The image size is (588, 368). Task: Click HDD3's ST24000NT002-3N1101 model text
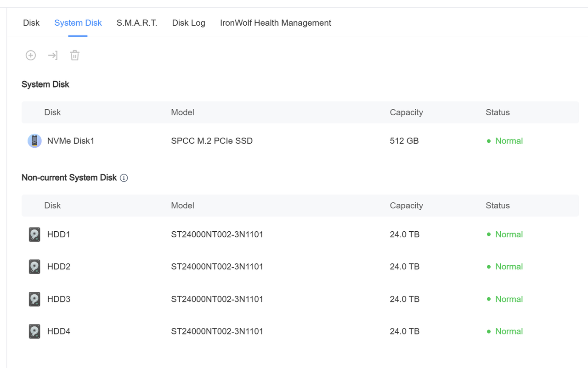click(x=217, y=299)
